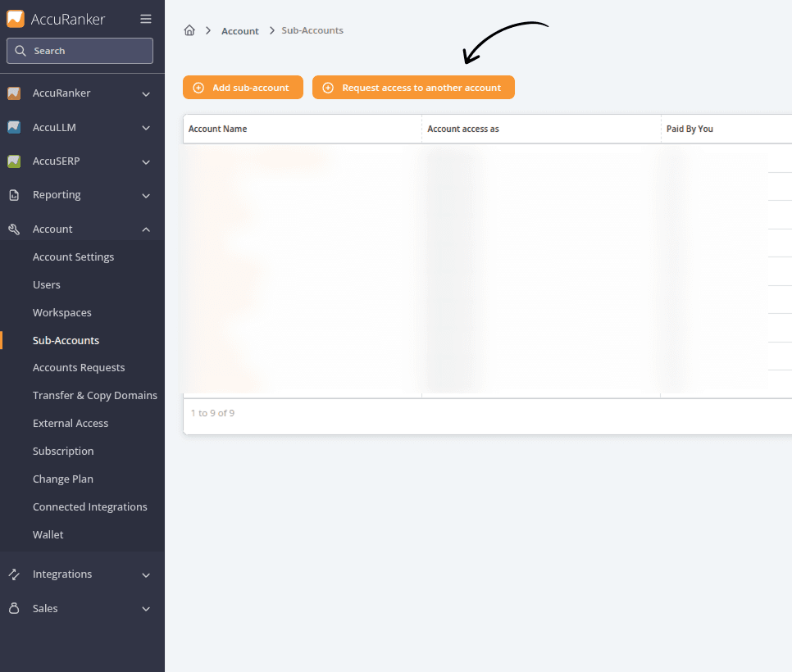Open Accounts Requests page
792x672 pixels.
[x=79, y=368]
